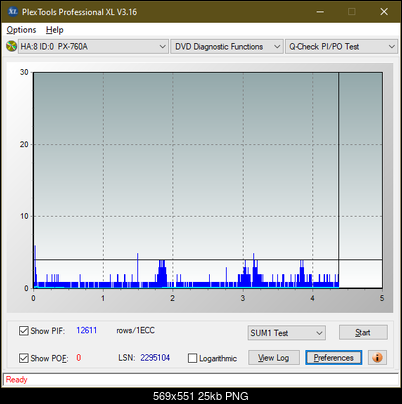The width and height of the screenshot is (402, 404).
Task: Click the Start button
Action: pos(363,332)
